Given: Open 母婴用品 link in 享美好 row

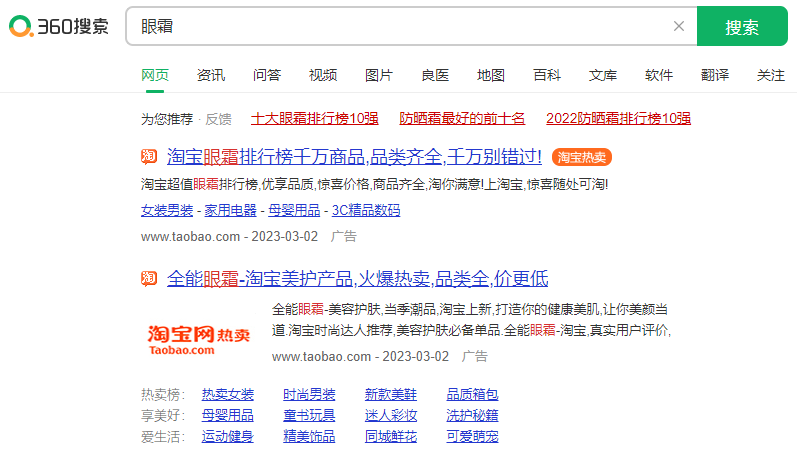Looking at the screenshot, I should (227, 415).
